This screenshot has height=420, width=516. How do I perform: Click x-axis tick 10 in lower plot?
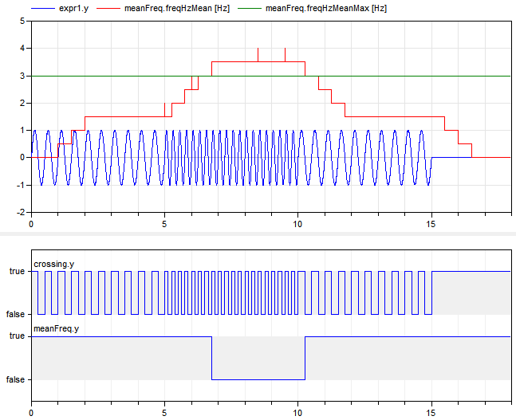point(297,414)
